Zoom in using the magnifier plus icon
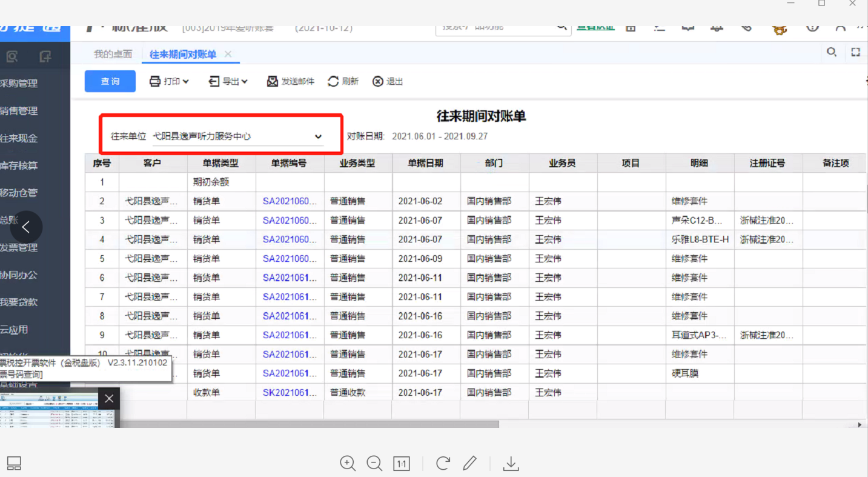The image size is (868, 477). [348, 464]
